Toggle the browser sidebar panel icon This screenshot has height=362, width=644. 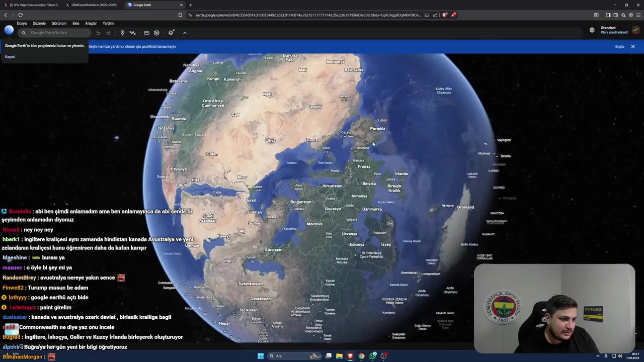coord(608,15)
